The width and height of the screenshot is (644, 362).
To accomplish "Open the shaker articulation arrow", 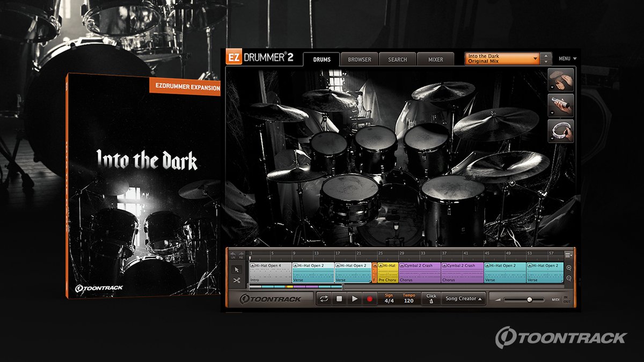I will point(553,113).
